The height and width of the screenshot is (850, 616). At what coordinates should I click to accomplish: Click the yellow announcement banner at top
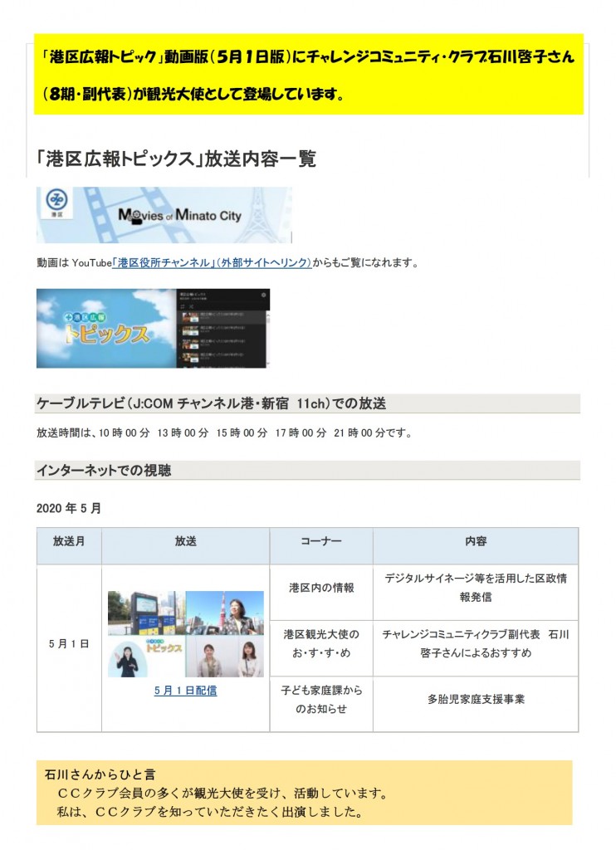pyautogui.click(x=308, y=75)
